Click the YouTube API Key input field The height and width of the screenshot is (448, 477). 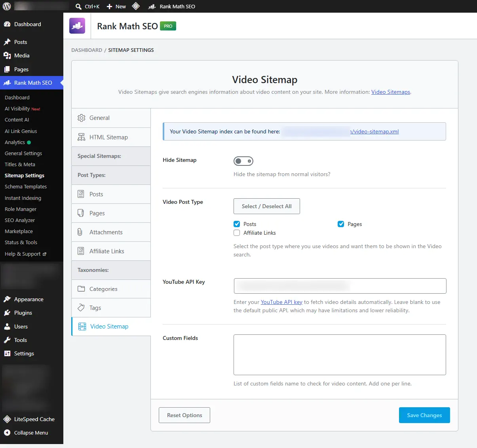tap(340, 286)
